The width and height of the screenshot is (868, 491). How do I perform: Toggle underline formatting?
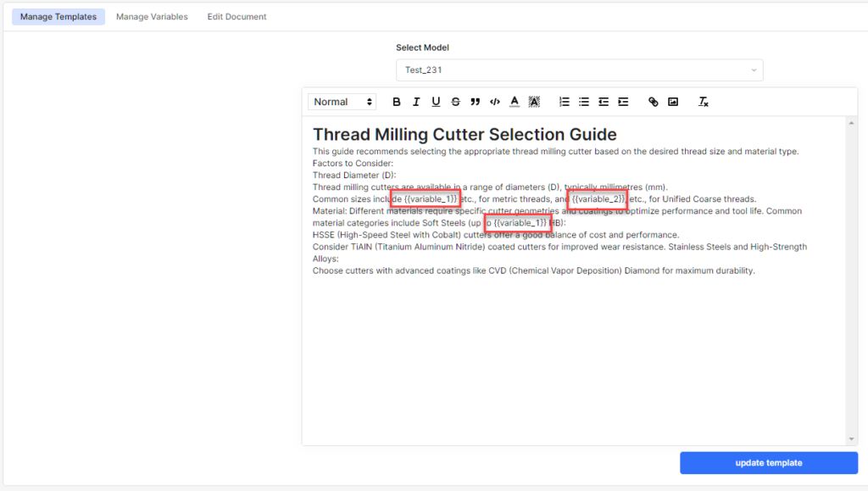tap(435, 101)
